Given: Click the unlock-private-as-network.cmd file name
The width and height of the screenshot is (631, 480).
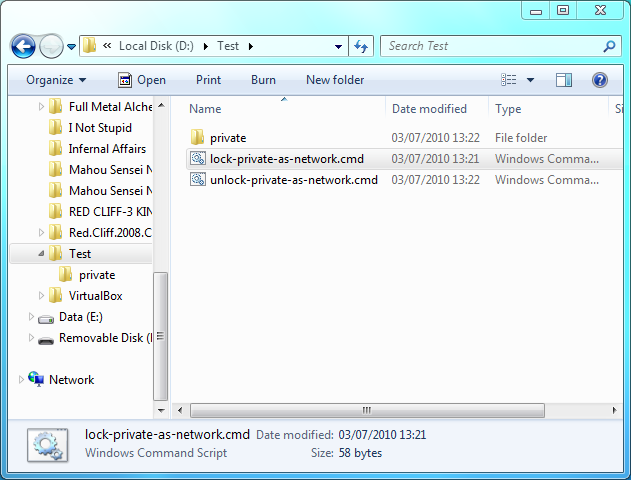Looking at the screenshot, I should [x=294, y=179].
